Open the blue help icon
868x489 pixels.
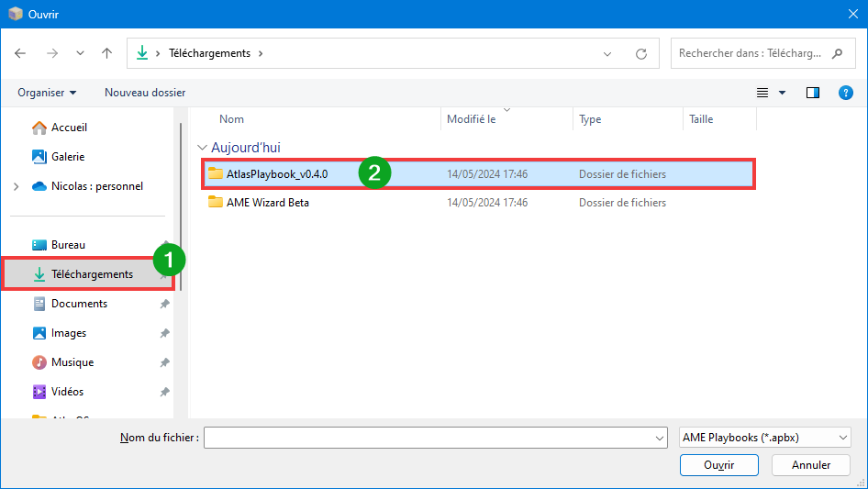pyautogui.click(x=845, y=93)
